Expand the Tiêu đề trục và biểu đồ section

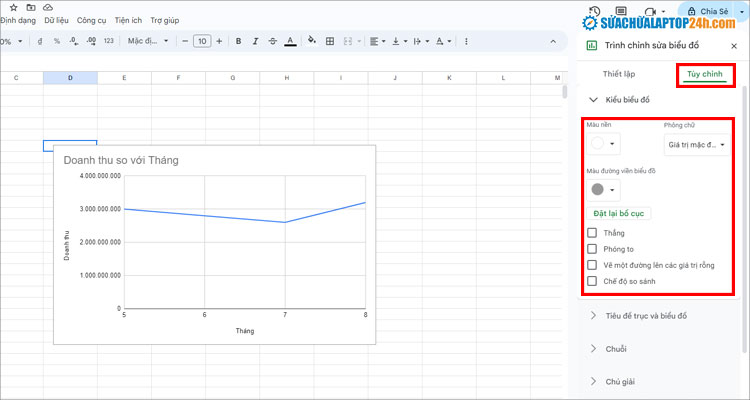tap(645, 316)
